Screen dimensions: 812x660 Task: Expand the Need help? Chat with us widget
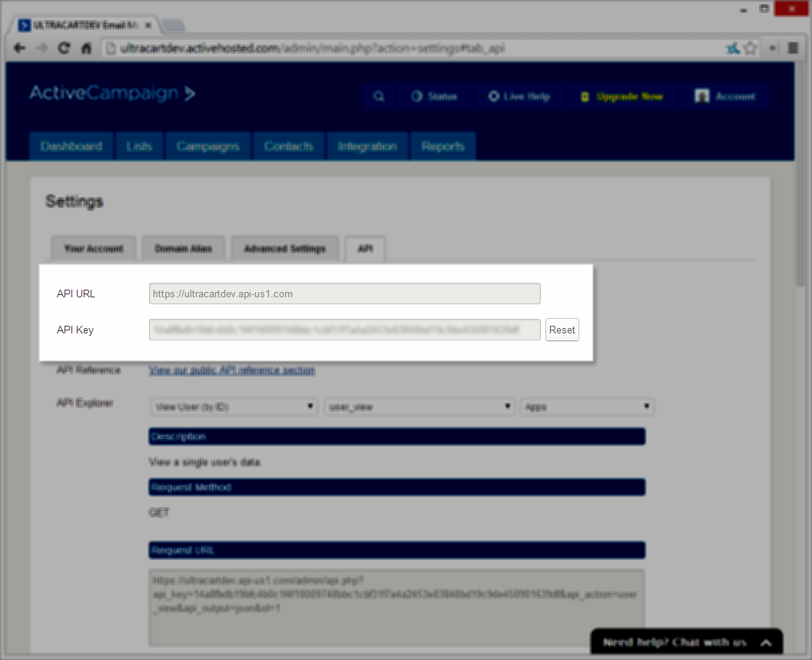[x=687, y=642]
